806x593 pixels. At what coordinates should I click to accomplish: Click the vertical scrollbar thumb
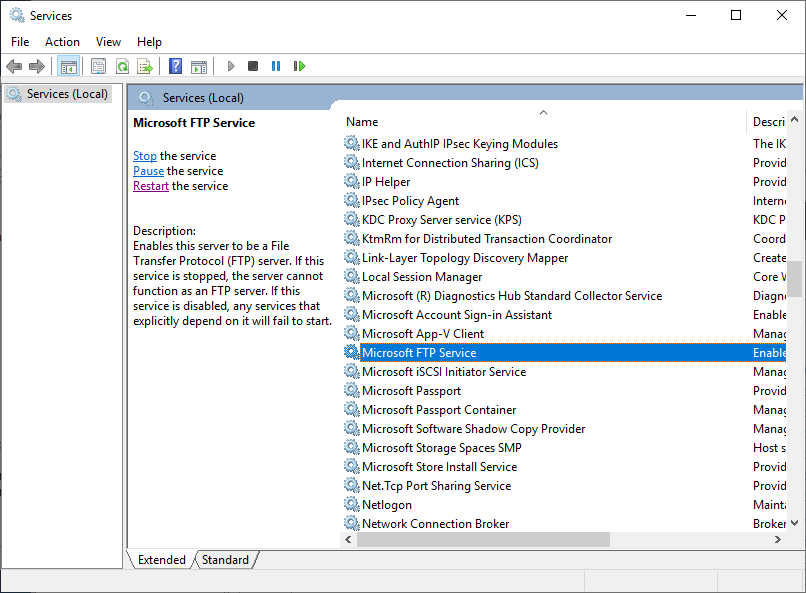pyautogui.click(x=795, y=279)
